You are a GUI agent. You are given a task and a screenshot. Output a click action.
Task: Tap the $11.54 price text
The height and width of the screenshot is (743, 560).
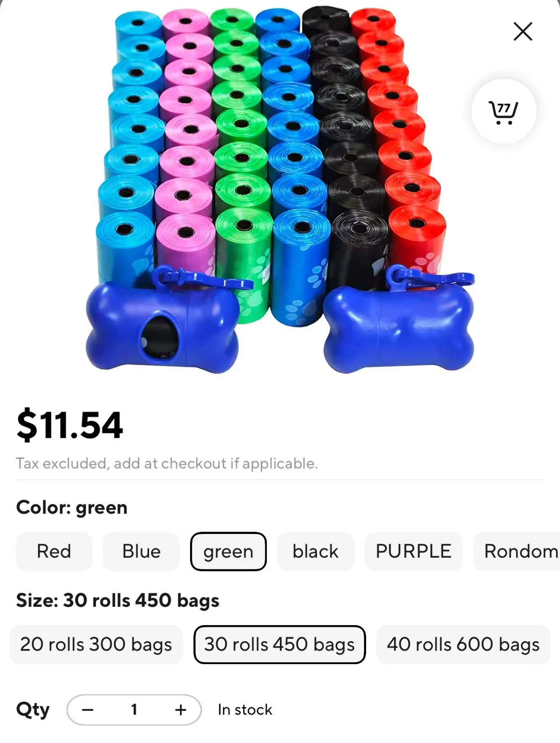(70, 425)
